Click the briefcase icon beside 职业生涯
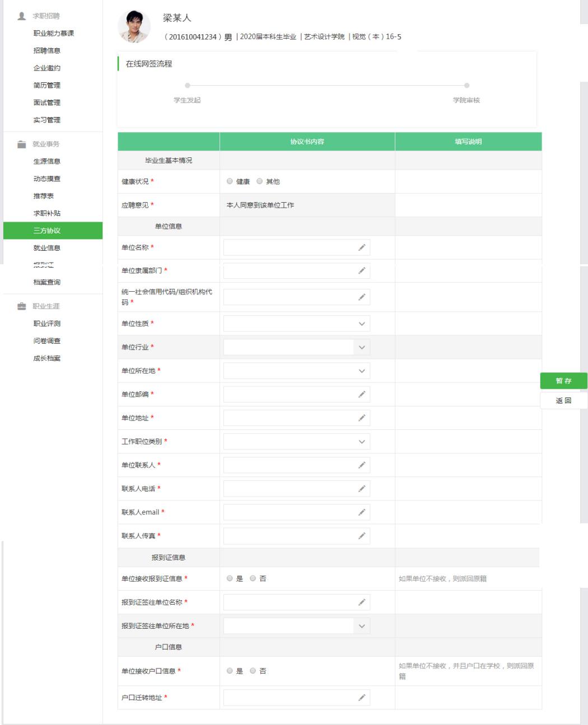The image size is (588, 725). pos(22,306)
